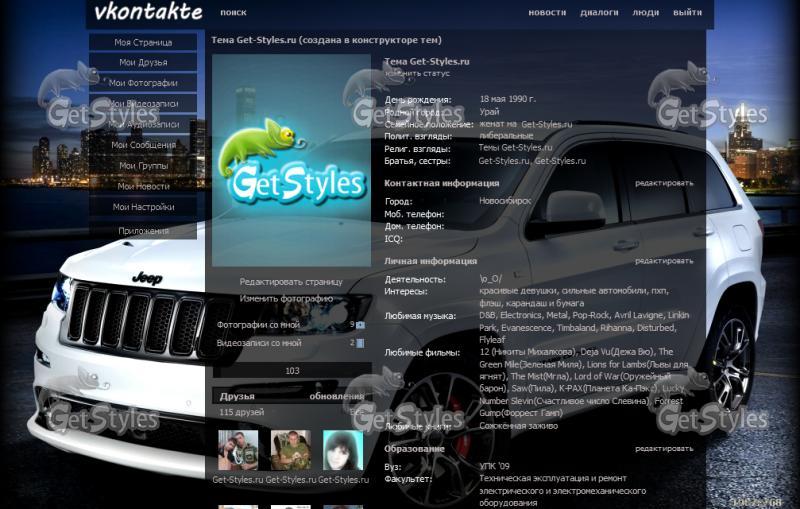The height and width of the screenshot is (509, 800).
Task: Open the GetStyles profile picture
Action: (x=291, y=160)
